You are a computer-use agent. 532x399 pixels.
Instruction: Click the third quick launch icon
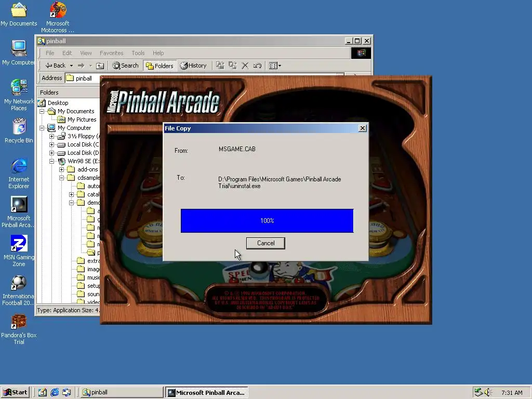[x=66, y=392]
